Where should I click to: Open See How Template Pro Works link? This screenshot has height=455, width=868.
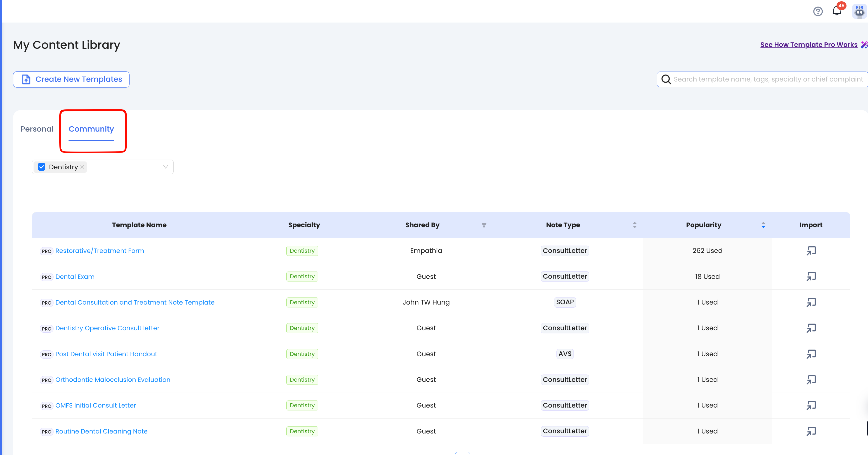(x=809, y=45)
